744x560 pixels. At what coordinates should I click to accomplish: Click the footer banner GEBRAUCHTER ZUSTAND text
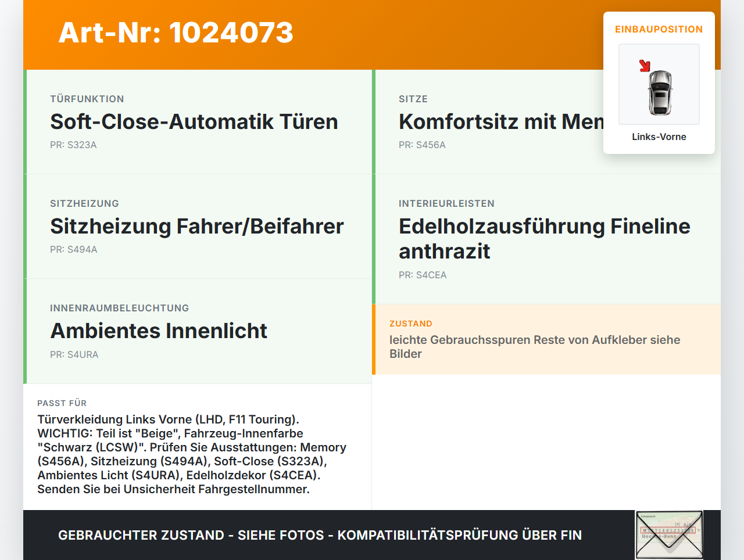click(x=320, y=535)
